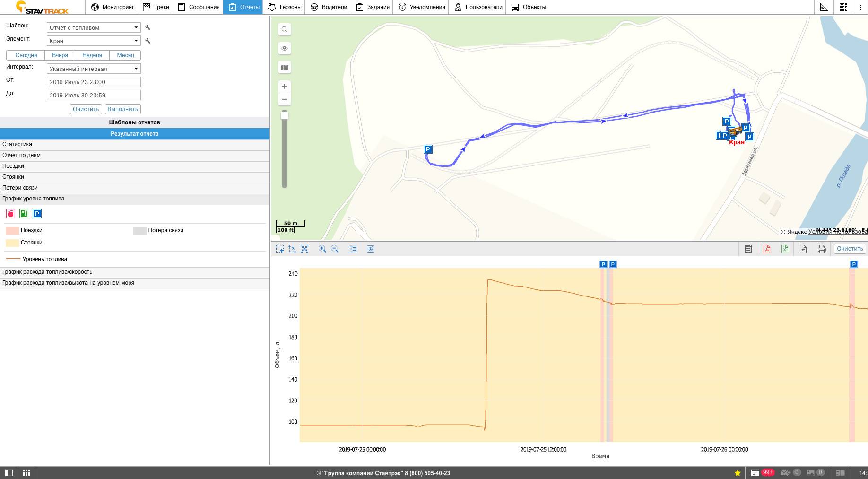Switch to the Мониторинг tab
The width and height of the screenshot is (868, 479).
(x=113, y=7)
